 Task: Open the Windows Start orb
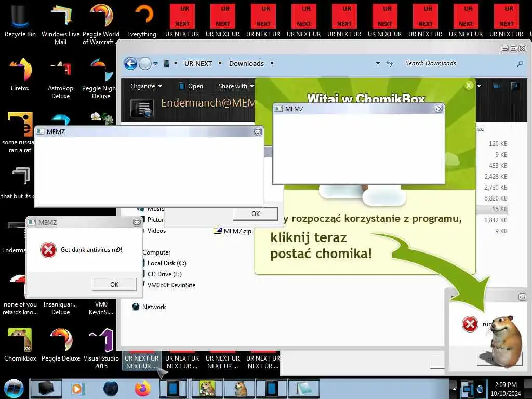[x=14, y=389]
